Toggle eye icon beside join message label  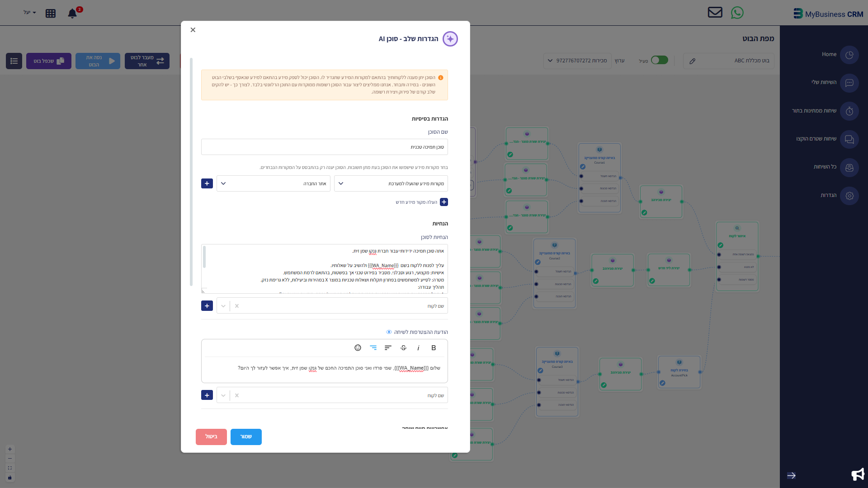389,332
